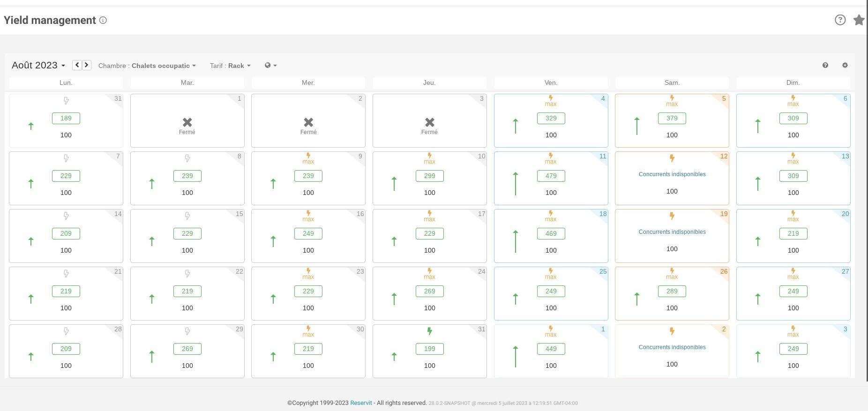The width and height of the screenshot is (868, 411).
Task: Click the day number 20 corner badge
Action: click(x=845, y=214)
